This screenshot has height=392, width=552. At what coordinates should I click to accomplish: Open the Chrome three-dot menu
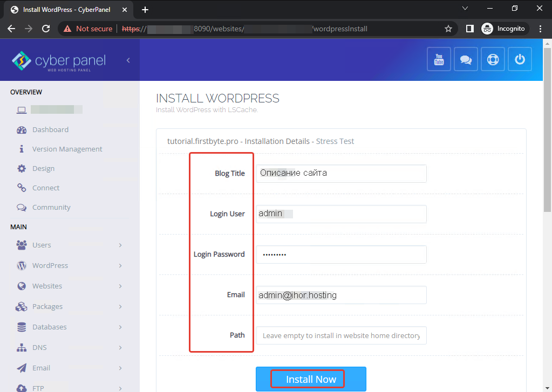pyautogui.click(x=540, y=29)
